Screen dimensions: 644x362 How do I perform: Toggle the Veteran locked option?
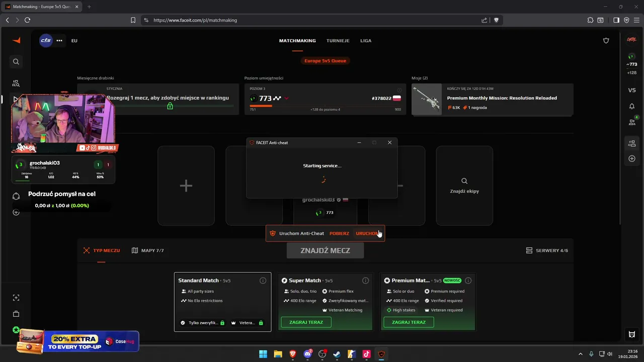247,323
